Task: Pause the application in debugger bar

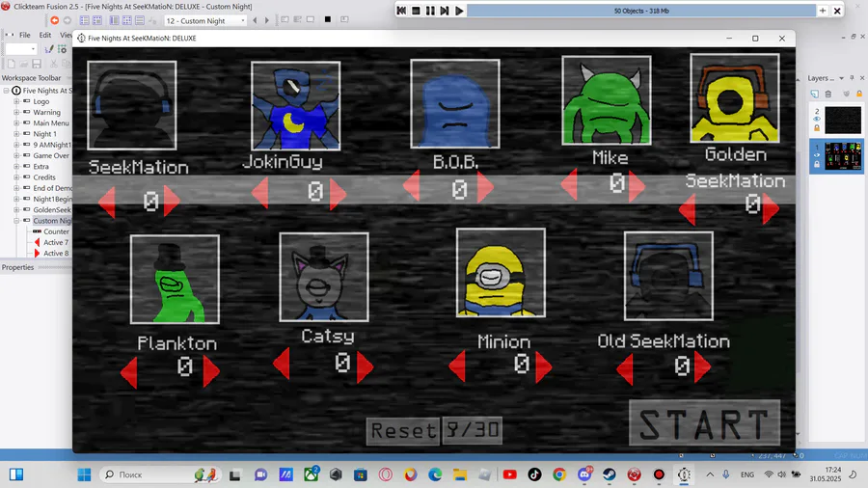Action: [x=430, y=11]
